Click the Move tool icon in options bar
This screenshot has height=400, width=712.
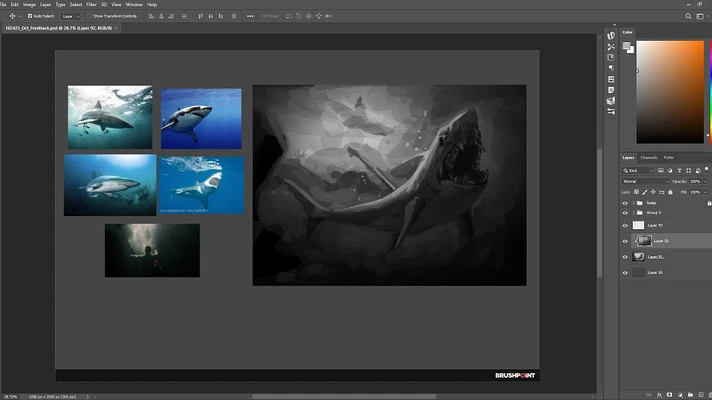(x=12, y=16)
